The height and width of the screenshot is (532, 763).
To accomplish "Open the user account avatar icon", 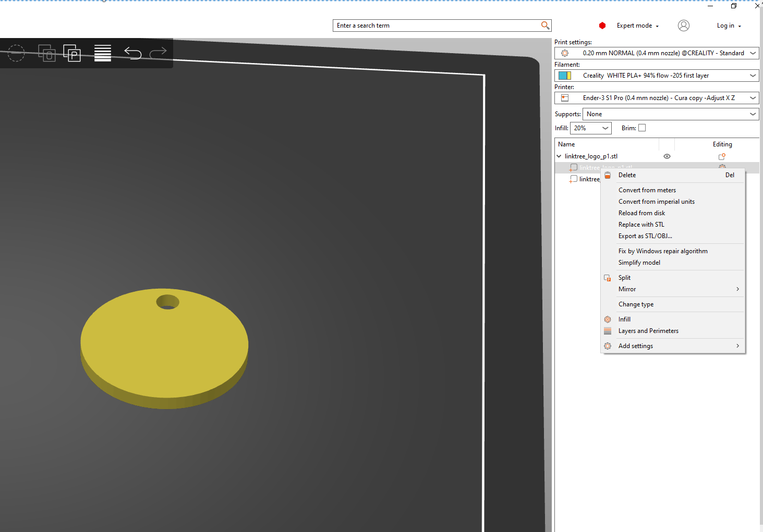I will pos(683,26).
